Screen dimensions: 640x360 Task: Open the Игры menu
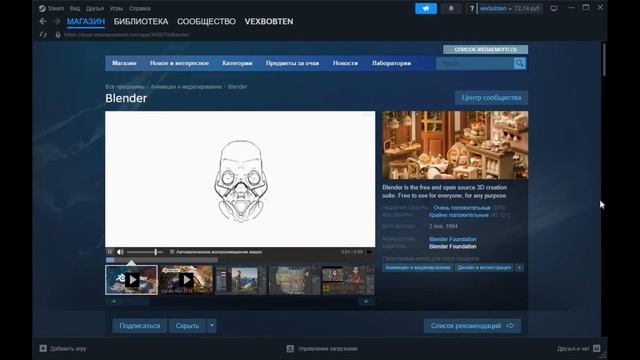pyautogui.click(x=116, y=8)
